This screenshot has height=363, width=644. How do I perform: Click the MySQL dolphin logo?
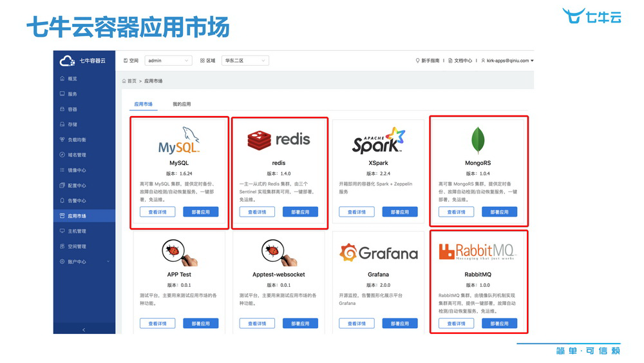coord(179,141)
